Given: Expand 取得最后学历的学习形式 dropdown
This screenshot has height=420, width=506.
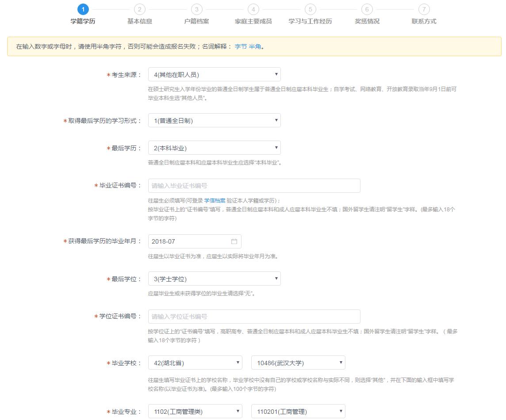Looking at the screenshot, I should [x=214, y=121].
